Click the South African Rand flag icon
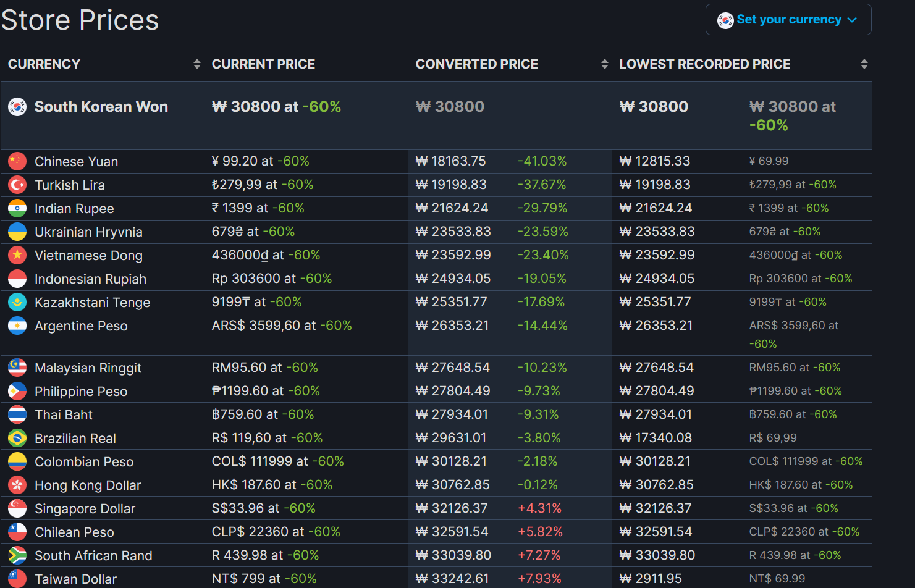 (x=17, y=555)
